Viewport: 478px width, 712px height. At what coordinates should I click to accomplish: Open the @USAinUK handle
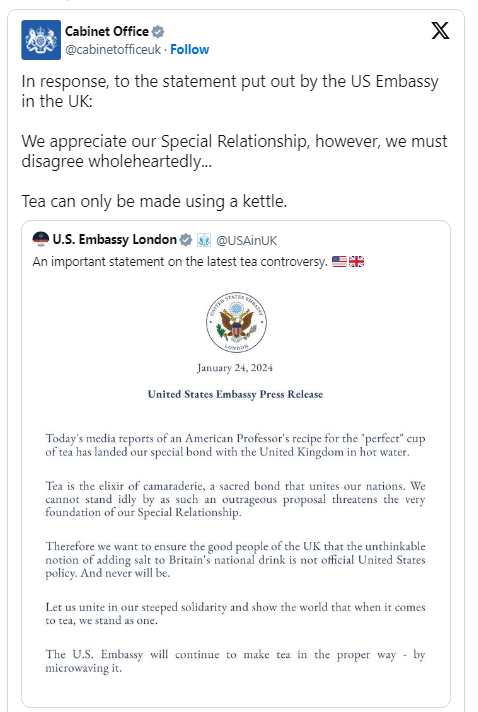click(246, 240)
